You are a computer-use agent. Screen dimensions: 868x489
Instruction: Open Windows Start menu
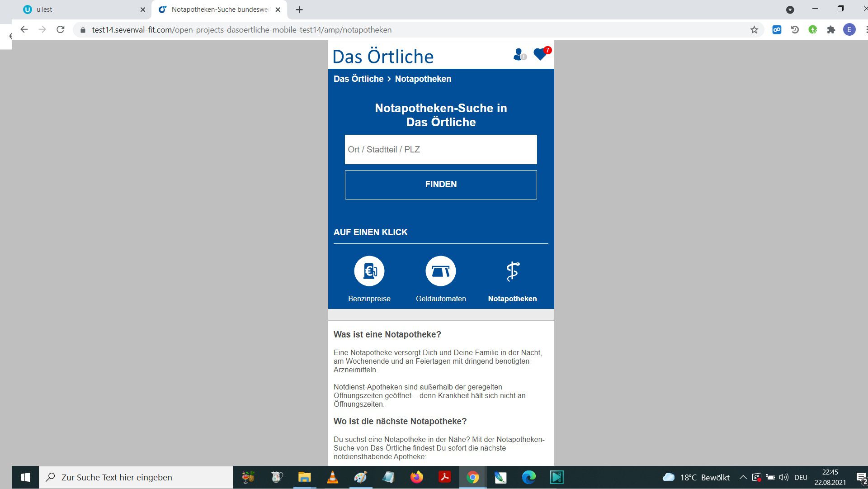tap(25, 477)
